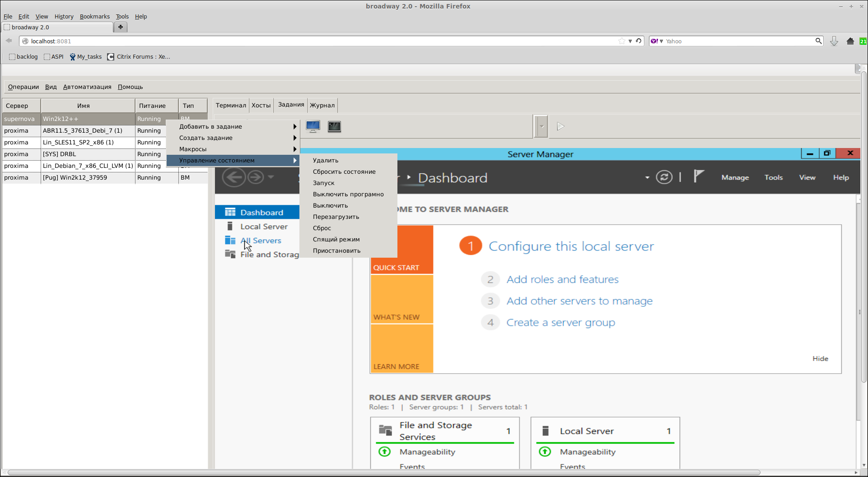Open File and Storage Services role tile
Screen dimensions: 868x477
445,431
